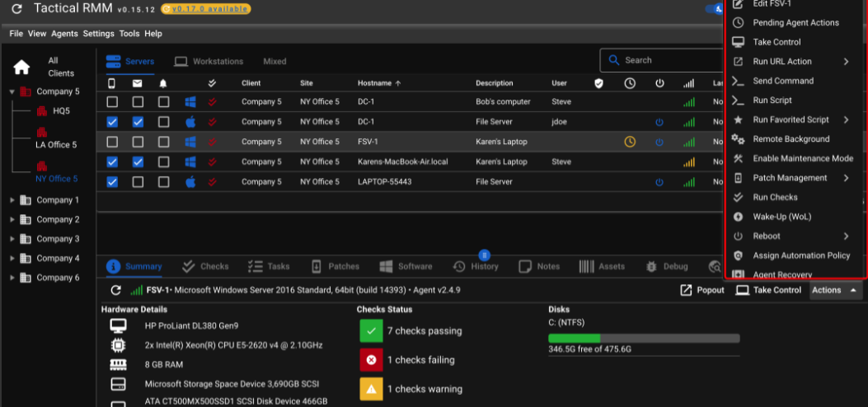This screenshot has height=407, width=868.
Task: Click the blue power icon in LAPTOP-55443 row
Action: pos(659,182)
